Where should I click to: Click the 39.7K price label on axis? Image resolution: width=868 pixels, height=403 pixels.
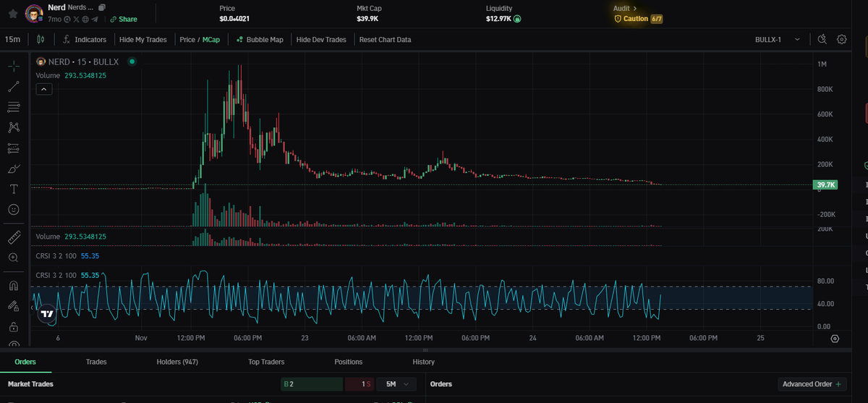click(825, 185)
